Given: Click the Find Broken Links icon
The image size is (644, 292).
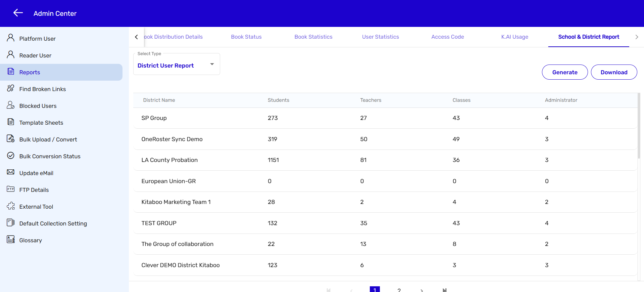Looking at the screenshot, I should (11, 88).
